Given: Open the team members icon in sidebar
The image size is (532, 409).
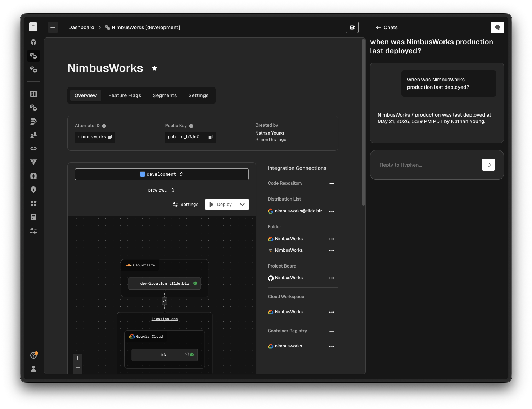Looking at the screenshot, I should tap(33, 135).
